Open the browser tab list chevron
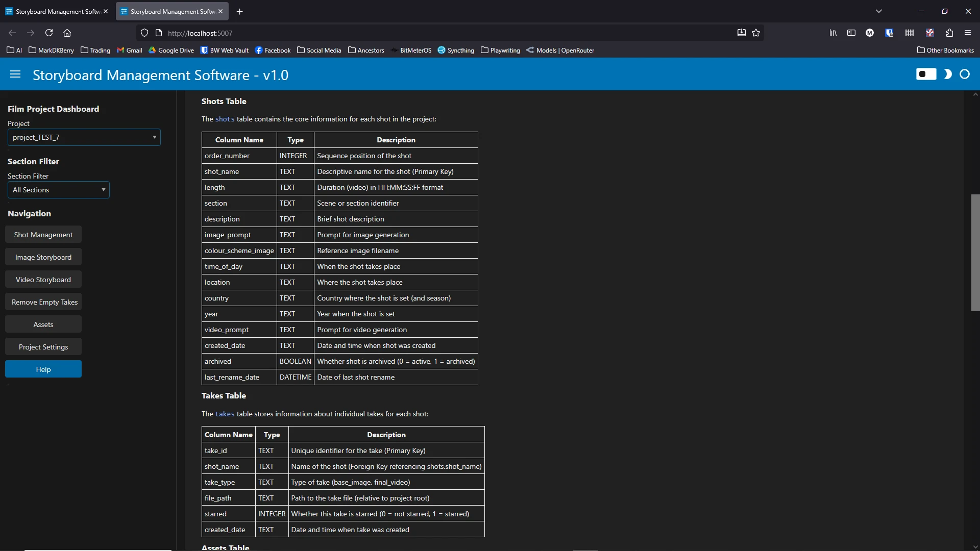The width and height of the screenshot is (980, 551). (879, 11)
